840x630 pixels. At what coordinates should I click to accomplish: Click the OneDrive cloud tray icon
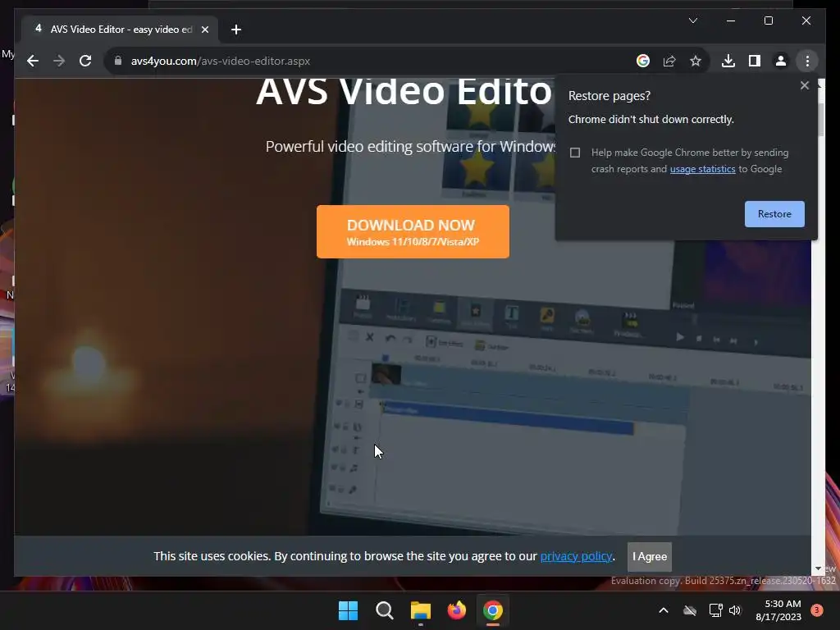(x=690, y=610)
